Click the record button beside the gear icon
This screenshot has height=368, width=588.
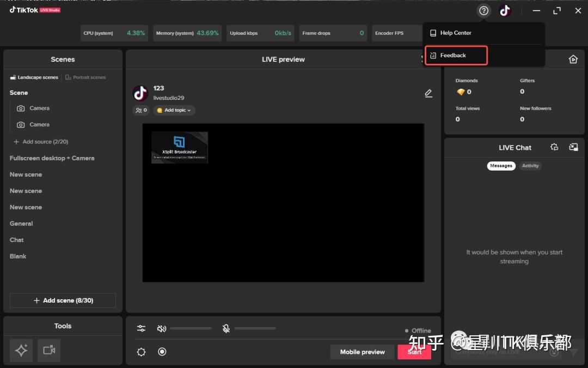[x=162, y=352]
